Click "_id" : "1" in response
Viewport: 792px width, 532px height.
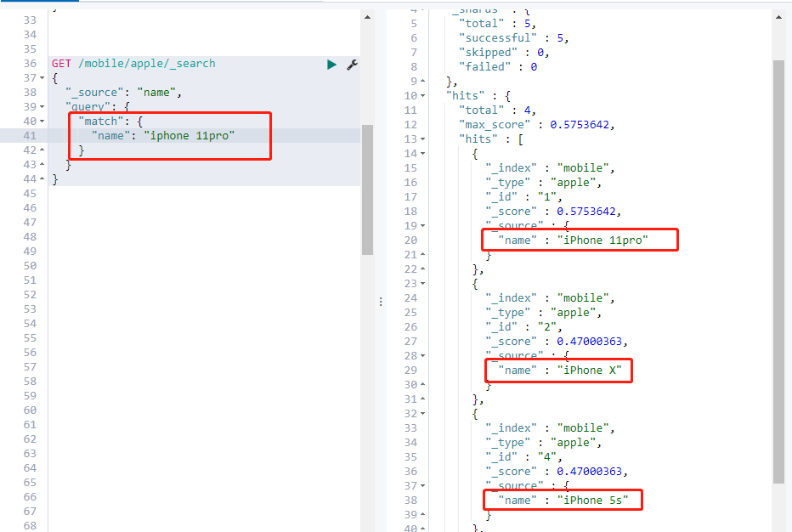coord(523,196)
